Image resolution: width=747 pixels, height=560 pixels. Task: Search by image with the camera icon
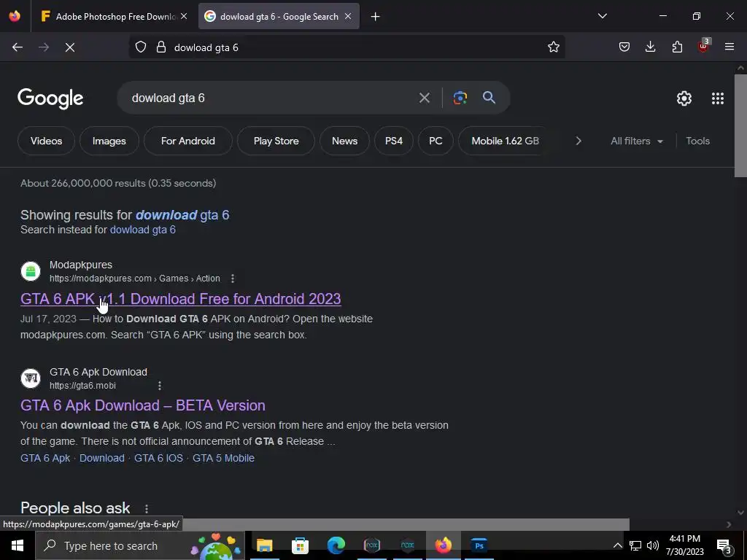(460, 98)
